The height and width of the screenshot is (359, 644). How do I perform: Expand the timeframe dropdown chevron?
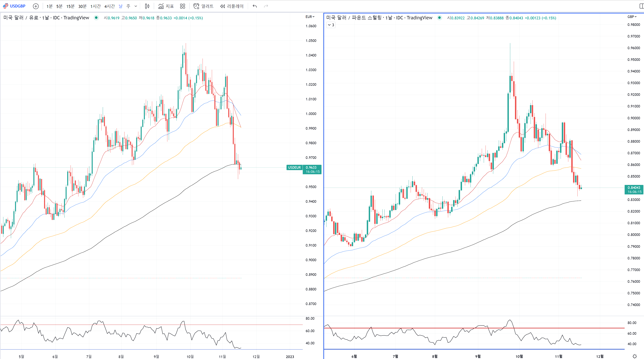coord(136,6)
